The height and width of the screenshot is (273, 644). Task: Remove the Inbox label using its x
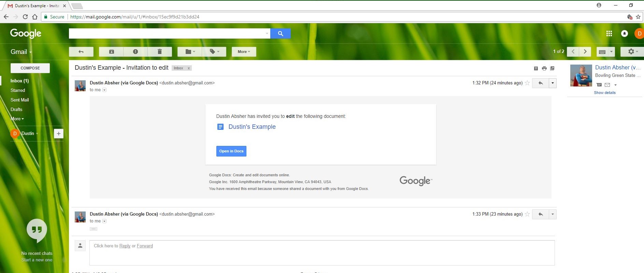tap(189, 68)
